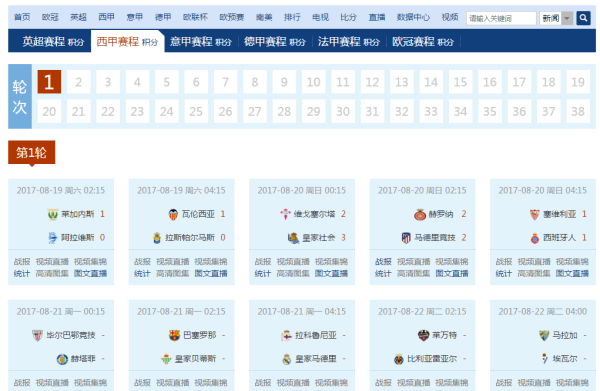This screenshot has height=391, width=600.
Task: Click the Real Madrid team crest
Action: pos(287,359)
